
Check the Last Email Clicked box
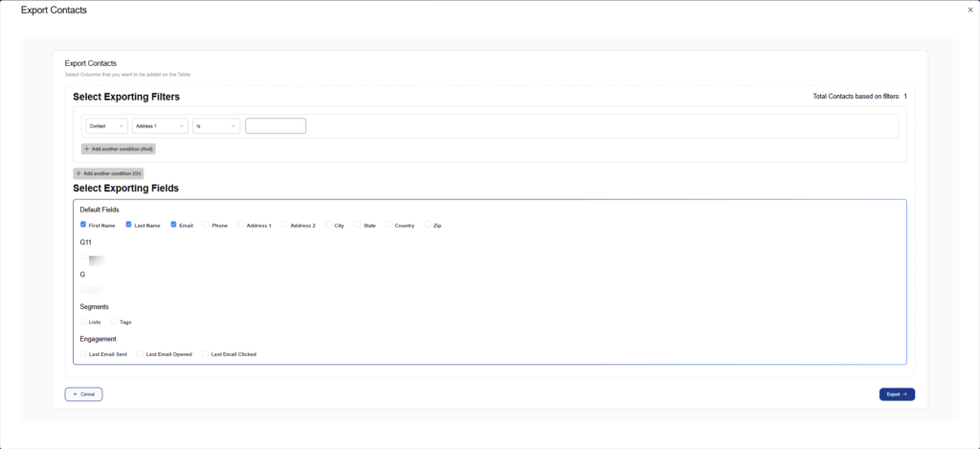[205, 353]
